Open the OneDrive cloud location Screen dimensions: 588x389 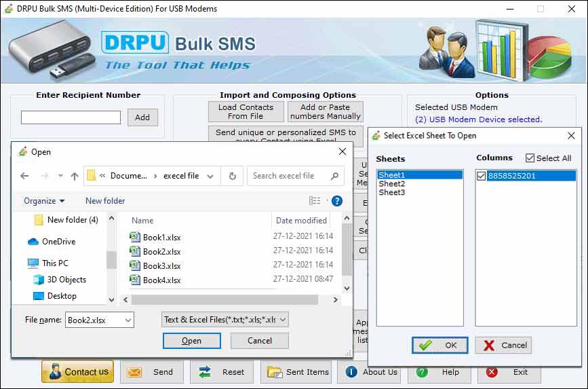point(52,242)
